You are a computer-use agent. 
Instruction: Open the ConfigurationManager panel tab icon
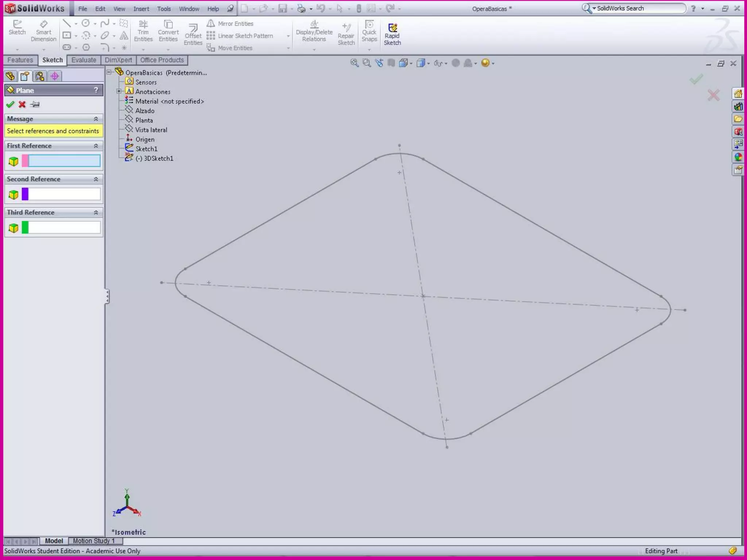click(40, 76)
